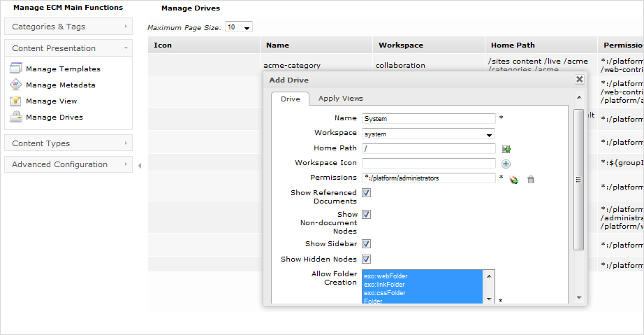The height and width of the screenshot is (335, 644).
Task: Open the Workspace dropdown
Action: pos(429,134)
